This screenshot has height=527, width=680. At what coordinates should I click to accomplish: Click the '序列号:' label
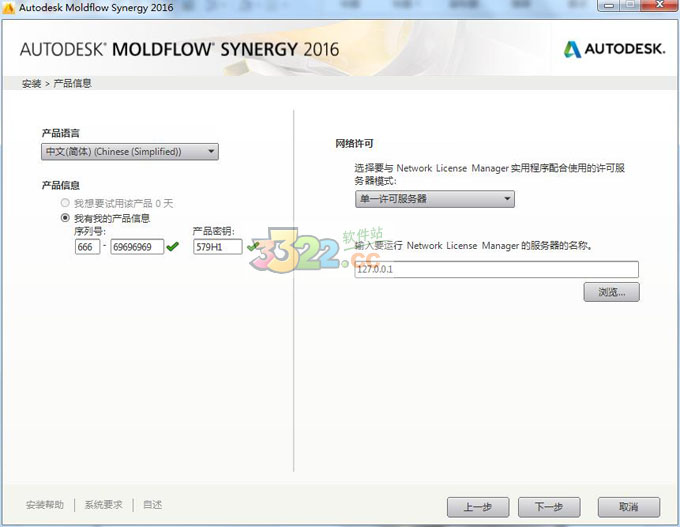pyautogui.click(x=90, y=232)
